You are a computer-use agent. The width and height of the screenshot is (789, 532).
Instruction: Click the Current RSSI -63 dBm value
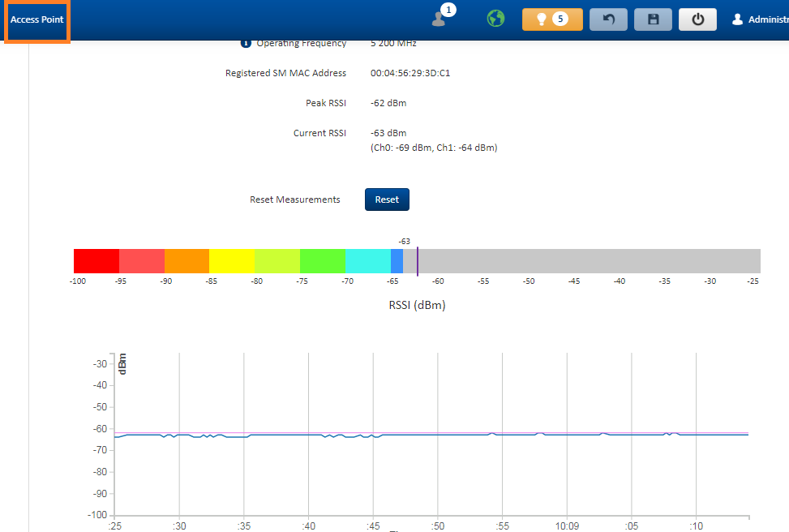(388, 133)
